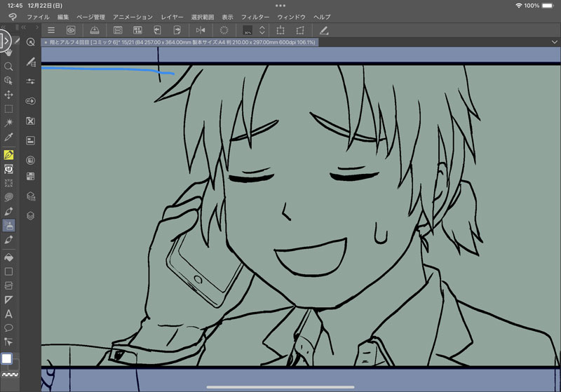
Task: Open the レイヤー menu
Action: pyautogui.click(x=172, y=15)
